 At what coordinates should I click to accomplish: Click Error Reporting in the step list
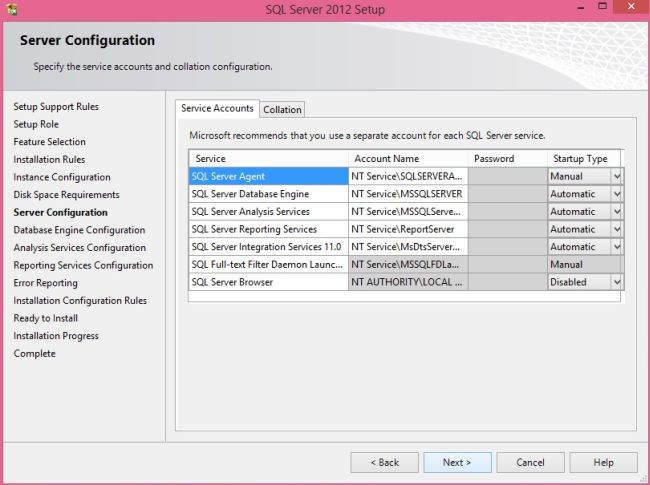coord(46,283)
